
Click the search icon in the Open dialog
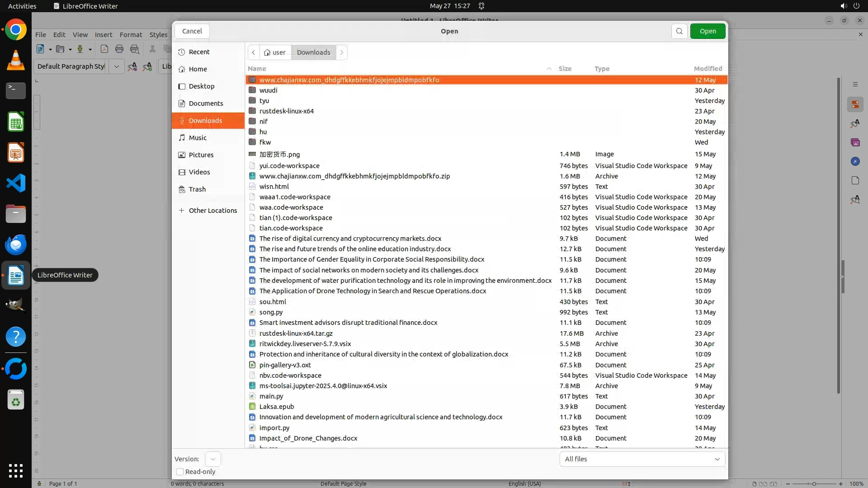coord(679,31)
